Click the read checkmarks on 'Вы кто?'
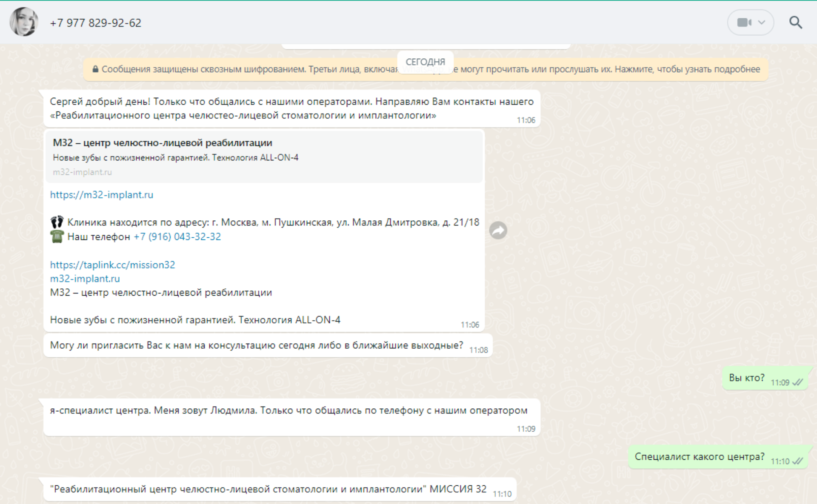 (x=798, y=382)
